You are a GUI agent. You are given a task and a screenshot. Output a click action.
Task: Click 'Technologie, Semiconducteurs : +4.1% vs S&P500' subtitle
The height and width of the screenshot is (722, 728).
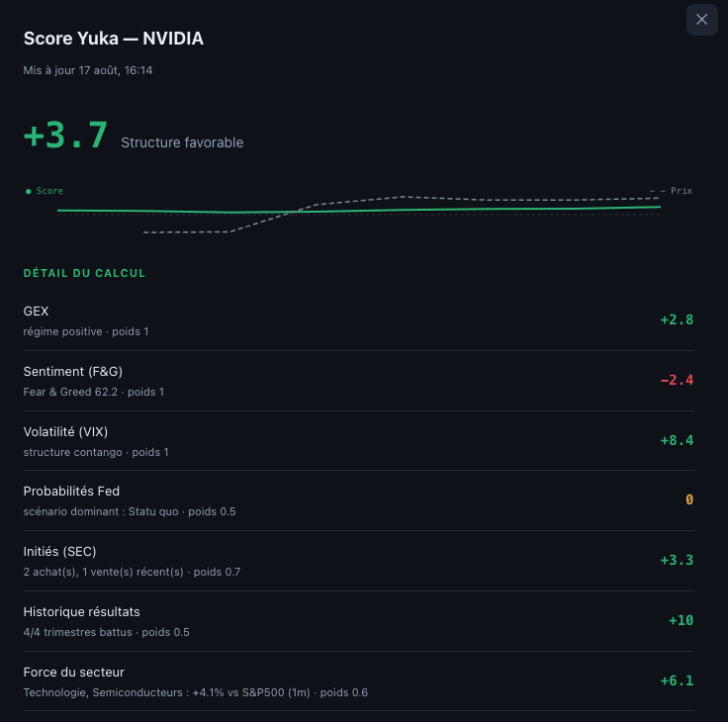(x=153, y=692)
